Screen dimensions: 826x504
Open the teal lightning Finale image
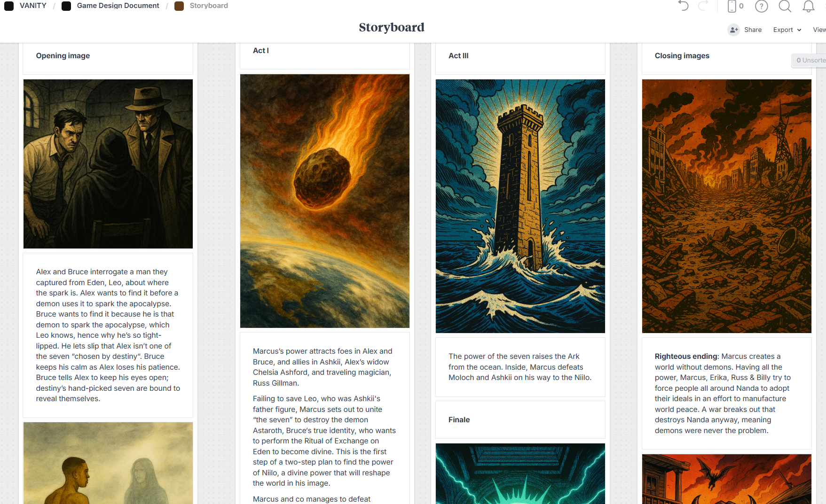(x=520, y=473)
